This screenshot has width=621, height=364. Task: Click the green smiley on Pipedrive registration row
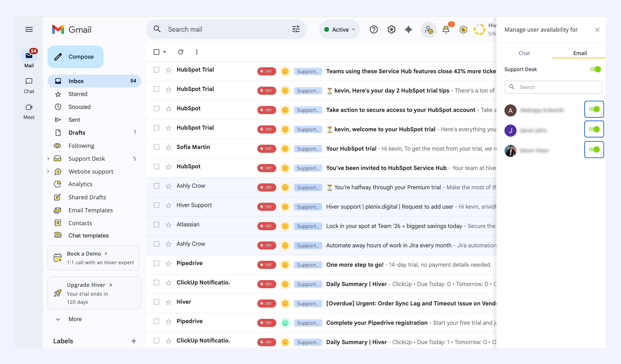click(285, 323)
